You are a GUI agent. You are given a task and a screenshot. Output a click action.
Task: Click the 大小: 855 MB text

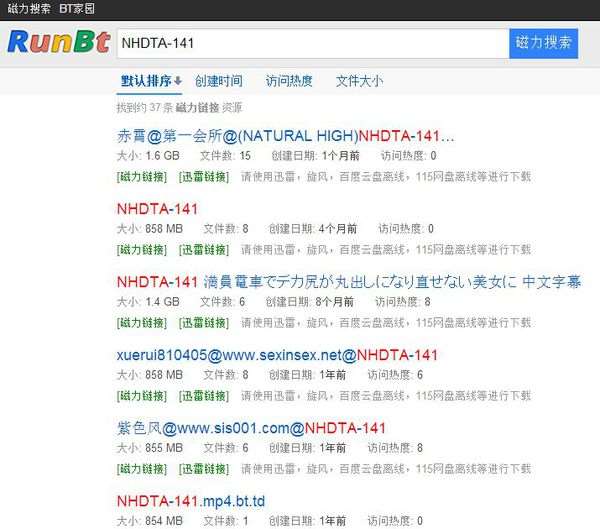(150, 448)
